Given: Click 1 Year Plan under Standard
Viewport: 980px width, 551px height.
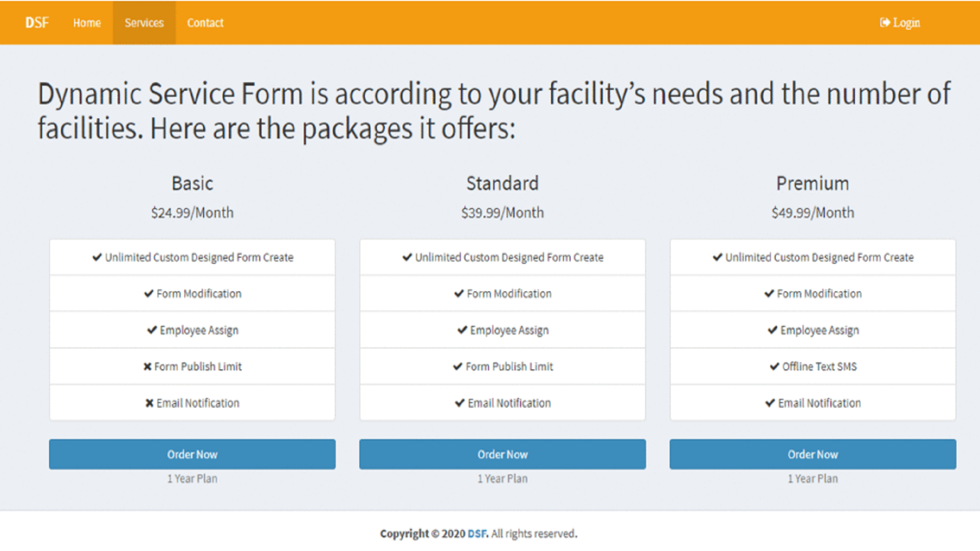Looking at the screenshot, I should pos(503,479).
